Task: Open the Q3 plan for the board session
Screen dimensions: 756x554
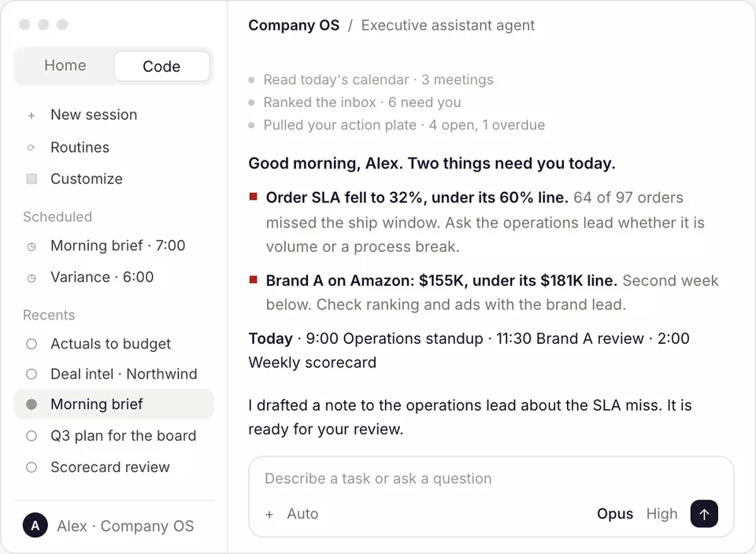Action: tap(124, 435)
